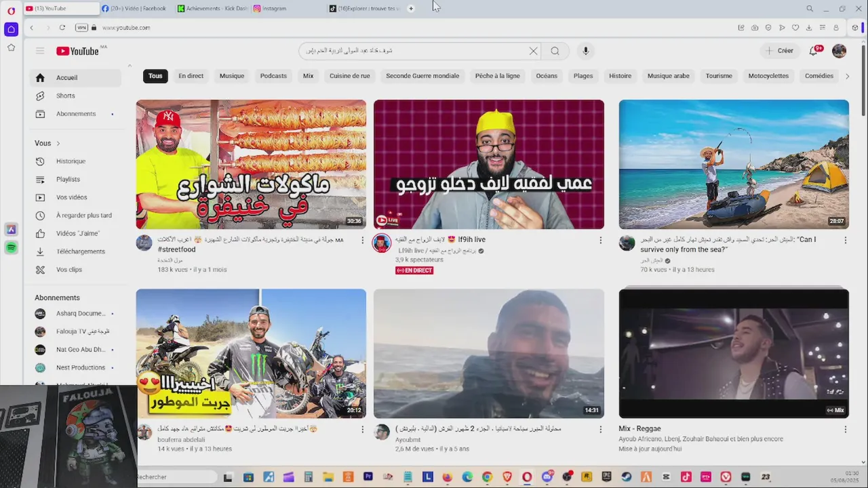
Task: Open Historique in the sidebar
Action: 76,161
